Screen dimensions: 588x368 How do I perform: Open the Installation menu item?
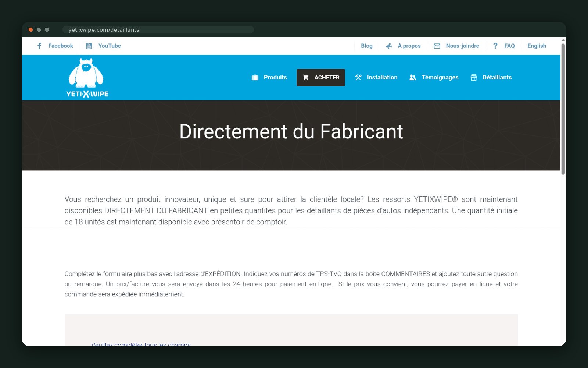click(382, 78)
